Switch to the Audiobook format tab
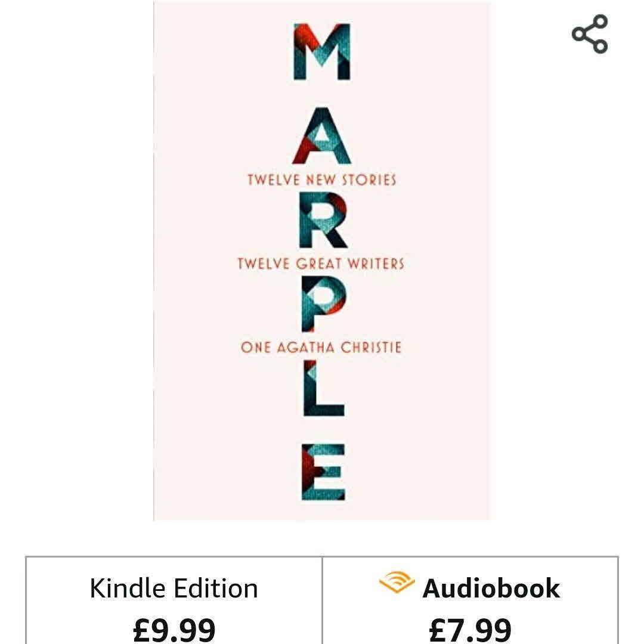 (470, 600)
